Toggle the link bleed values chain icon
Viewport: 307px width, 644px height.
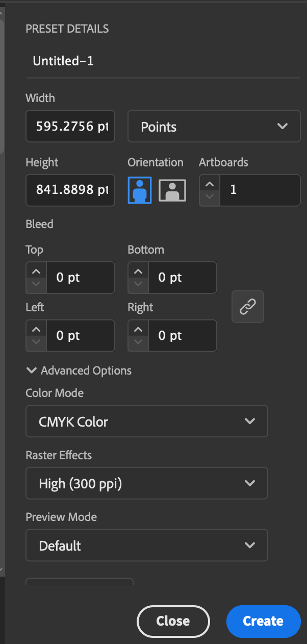[248, 306]
